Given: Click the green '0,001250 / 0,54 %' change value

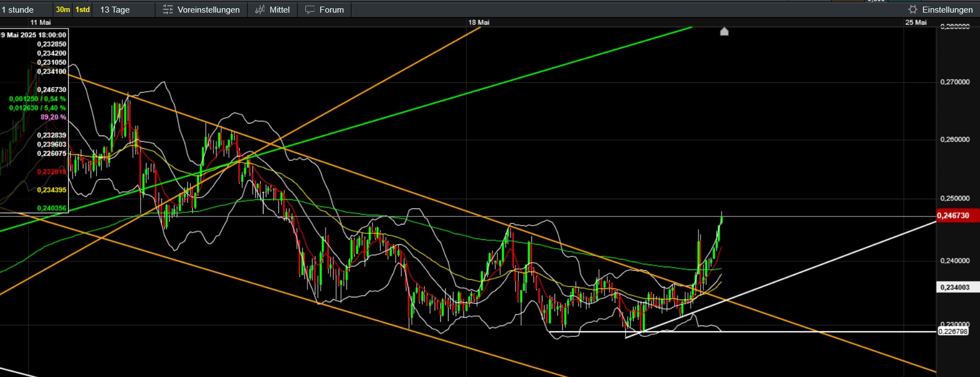Looking at the screenshot, I should point(37,99).
